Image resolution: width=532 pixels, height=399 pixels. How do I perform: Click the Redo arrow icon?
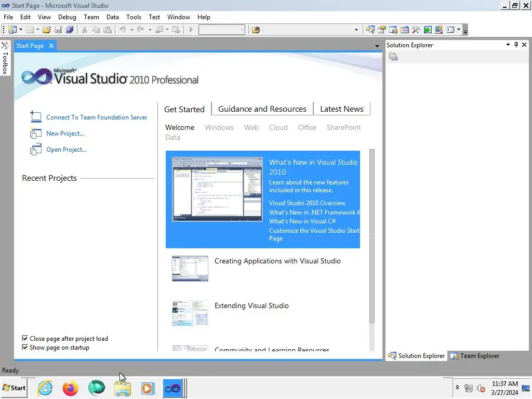[140, 30]
